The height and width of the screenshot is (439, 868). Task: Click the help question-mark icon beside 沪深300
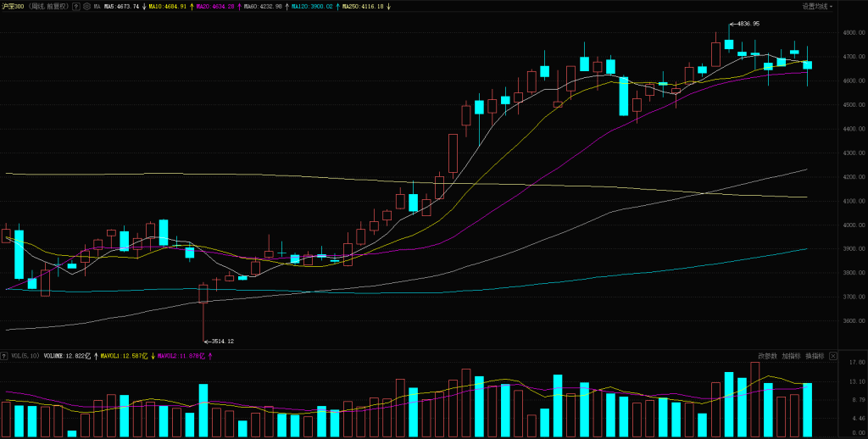(x=76, y=6)
